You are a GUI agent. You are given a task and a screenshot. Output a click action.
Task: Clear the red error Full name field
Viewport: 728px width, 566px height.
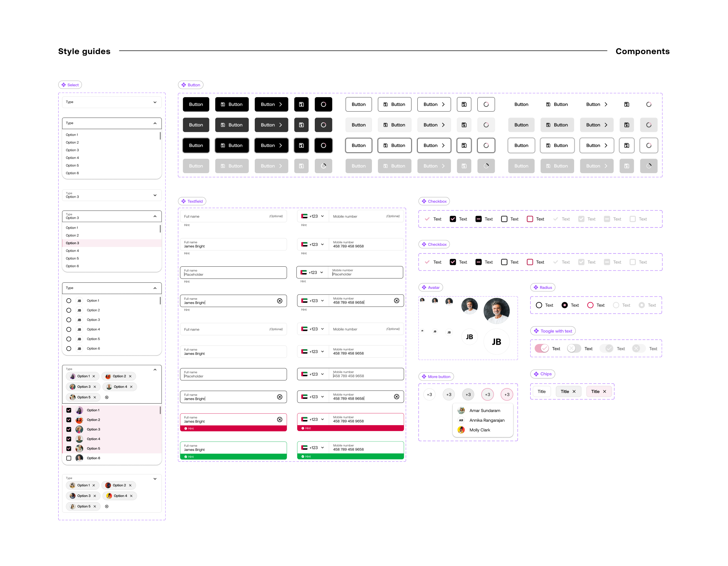[x=279, y=420]
